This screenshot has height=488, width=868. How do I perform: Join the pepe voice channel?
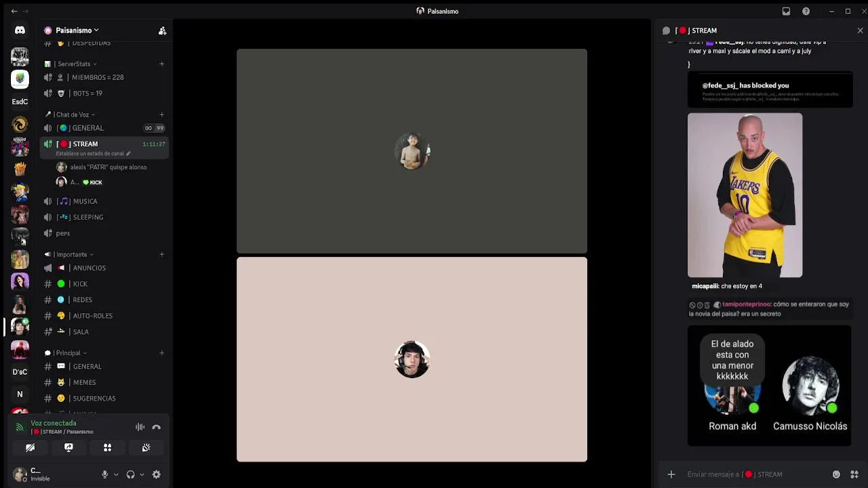point(104,233)
